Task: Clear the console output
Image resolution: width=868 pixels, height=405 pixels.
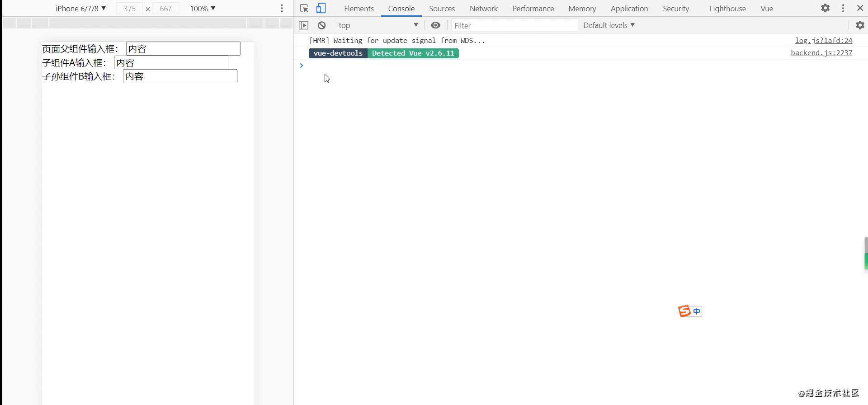Action: [321, 25]
